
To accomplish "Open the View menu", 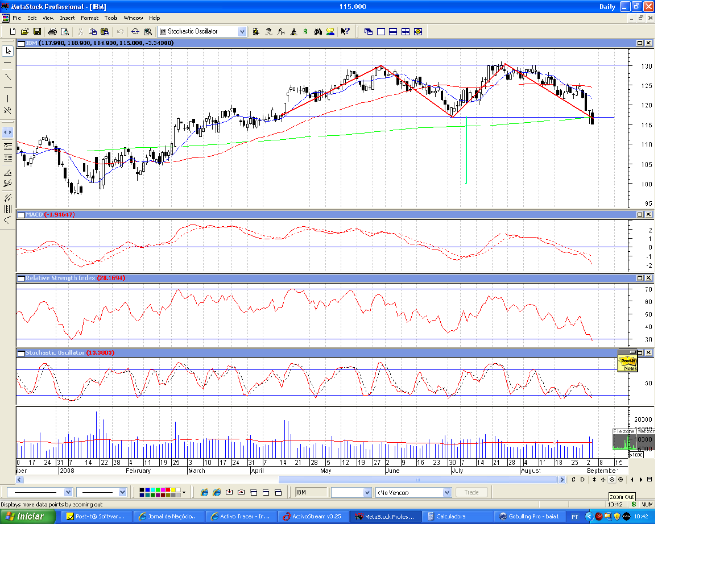I will 48,18.
